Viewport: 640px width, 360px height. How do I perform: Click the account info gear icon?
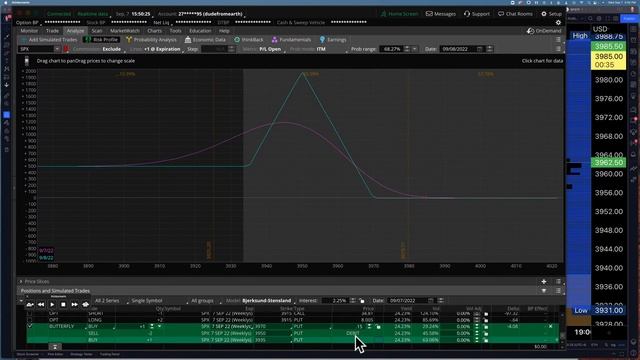[x=558, y=22]
